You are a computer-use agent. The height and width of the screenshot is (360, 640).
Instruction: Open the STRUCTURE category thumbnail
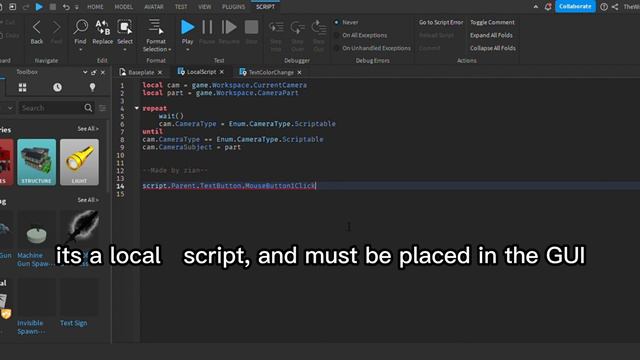click(37, 162)
